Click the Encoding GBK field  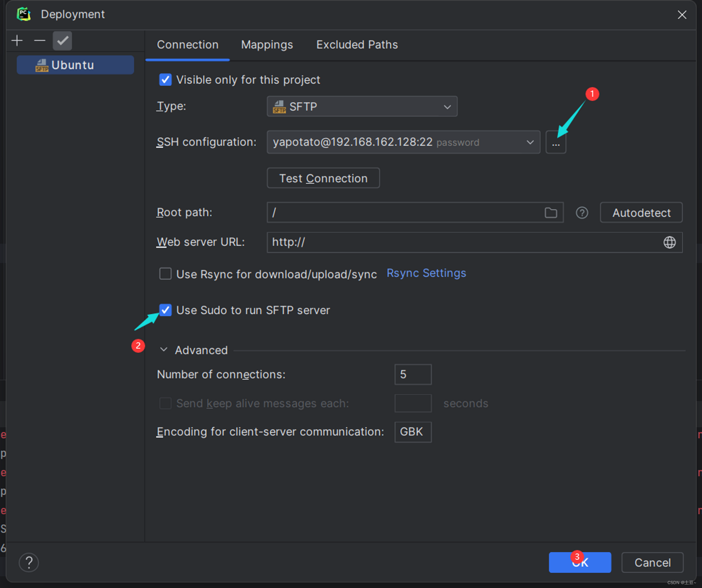coord(413,432)
